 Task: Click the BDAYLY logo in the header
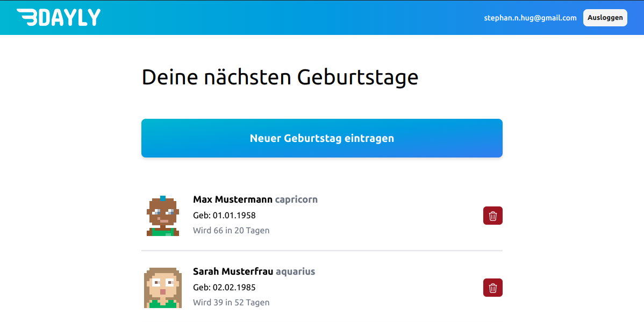click(59, 17)
